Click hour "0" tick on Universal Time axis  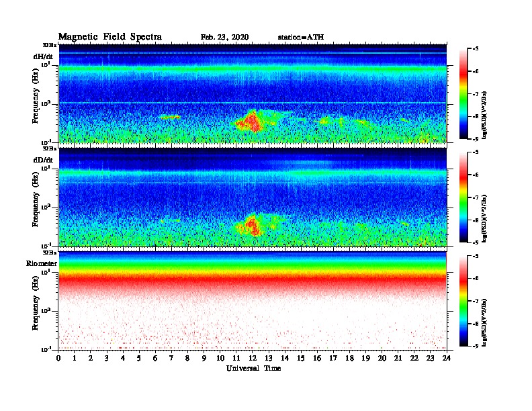click(x=58, y=359)
